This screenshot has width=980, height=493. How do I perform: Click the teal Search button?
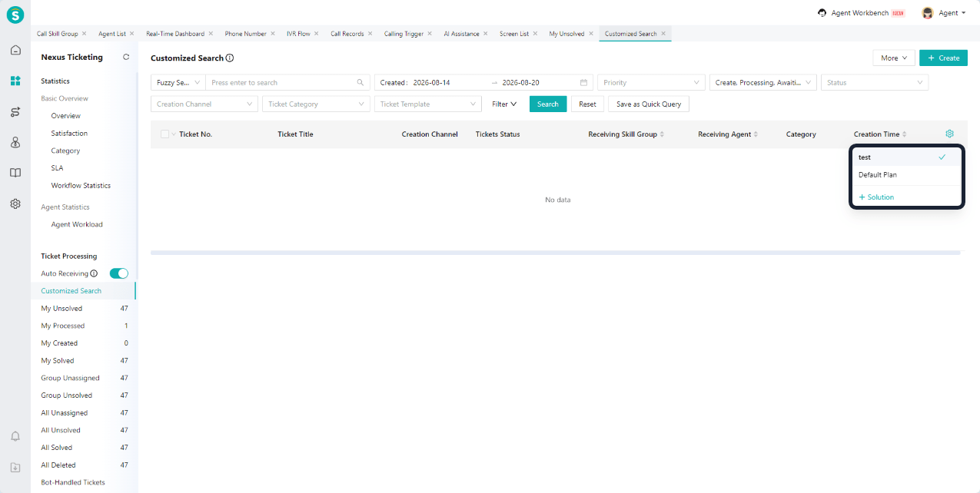pos(548,104)
